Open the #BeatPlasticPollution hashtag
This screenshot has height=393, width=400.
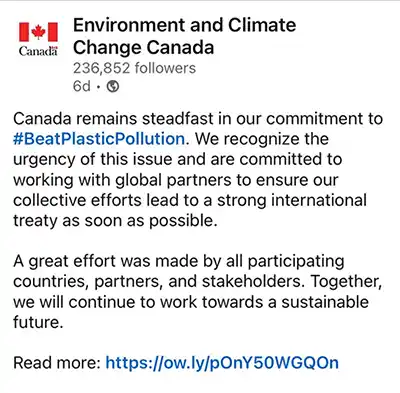[x=99, y=139]
